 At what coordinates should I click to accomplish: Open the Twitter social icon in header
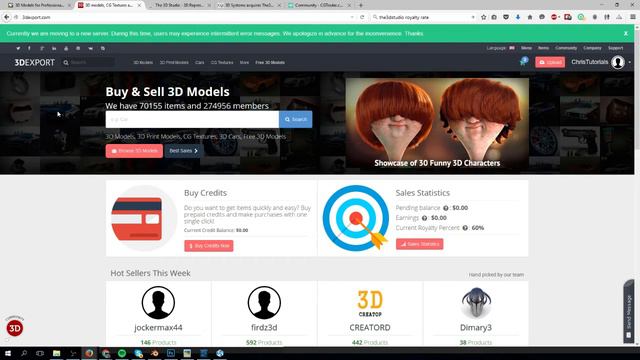(x=18, y=48)
